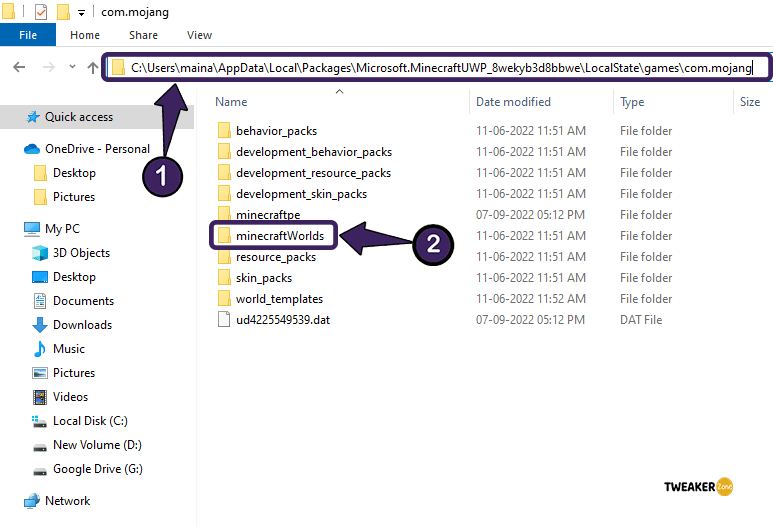This screenshot has width=773, height=527.
Task: Select the ud4225549539.dat file name
Action: pyautogui.click(x=283, y=320)
